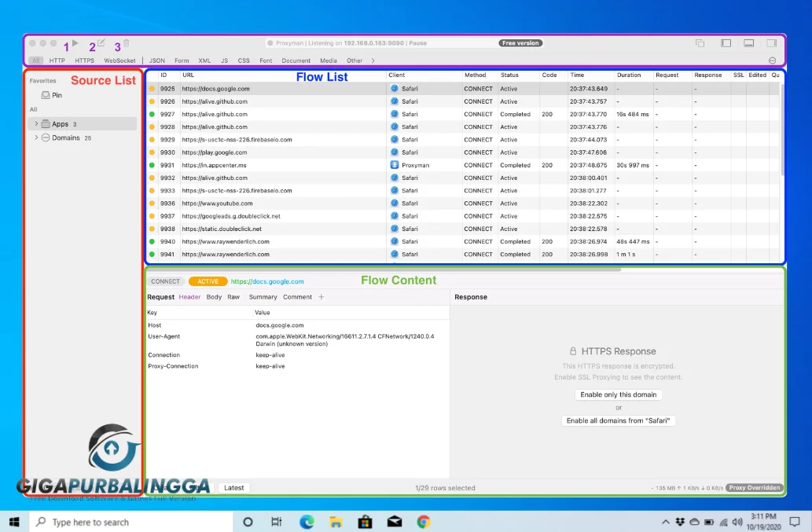Open Task View on Windows taskbar
This screenshot has height=532, width=812.
[x=277, y=522]
